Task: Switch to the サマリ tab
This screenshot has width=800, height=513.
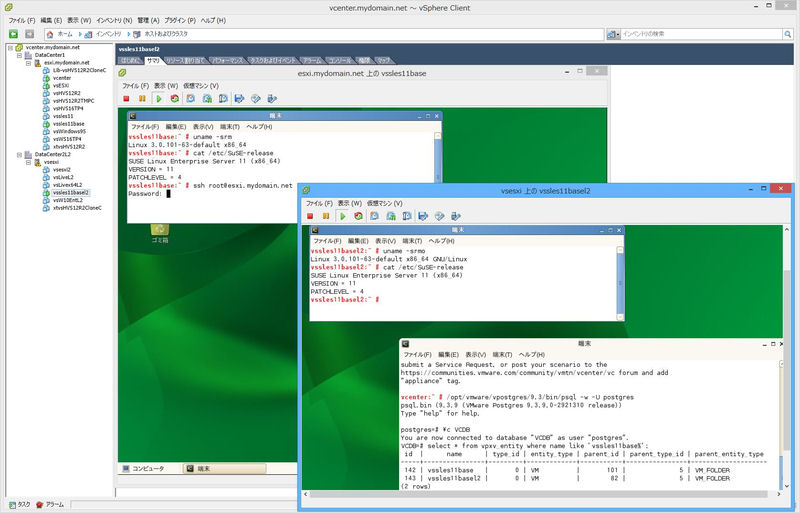Action: point(153,60)
